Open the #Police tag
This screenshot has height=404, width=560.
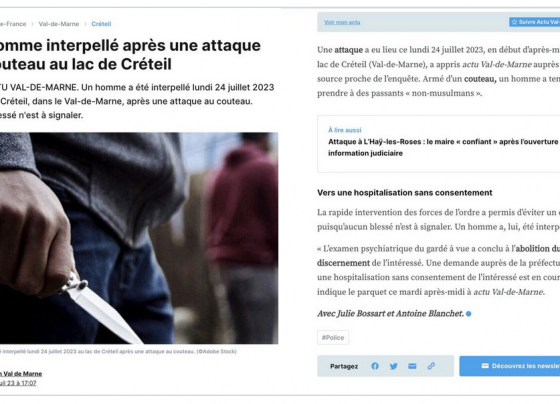tap(333, 338)
